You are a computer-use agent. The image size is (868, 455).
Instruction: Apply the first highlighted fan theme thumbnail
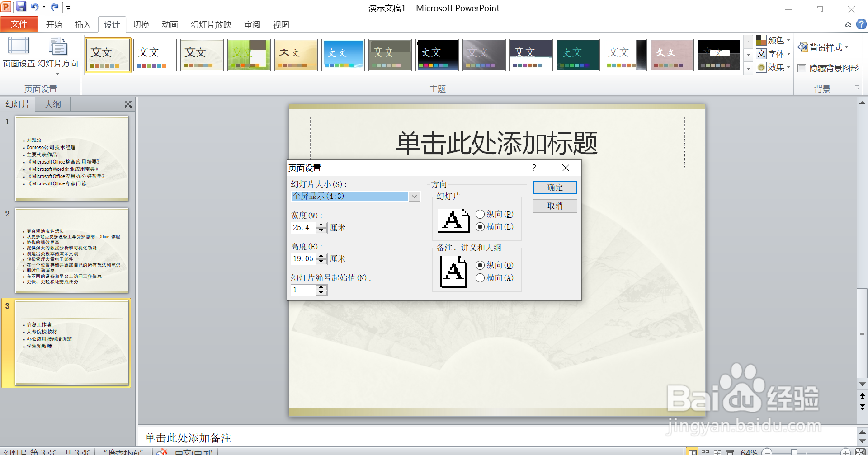click(108, 55)
